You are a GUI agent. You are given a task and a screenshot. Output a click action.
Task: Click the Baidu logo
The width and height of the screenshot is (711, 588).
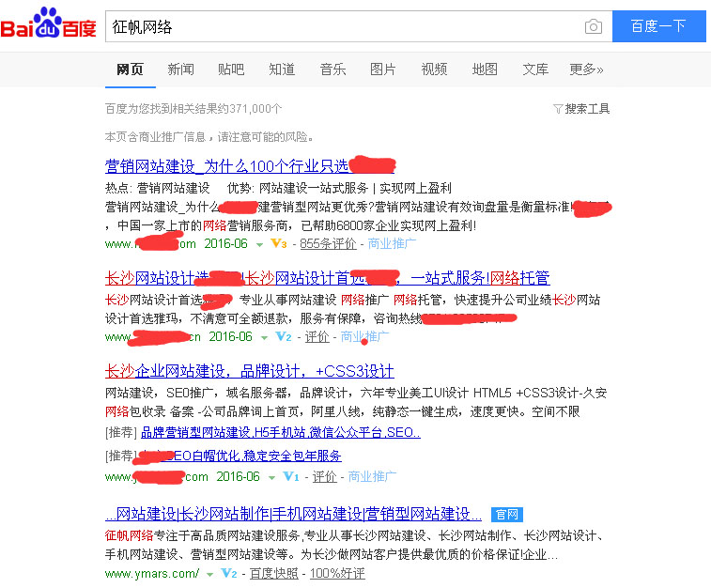pyautogui.click(x=48, y=23)
